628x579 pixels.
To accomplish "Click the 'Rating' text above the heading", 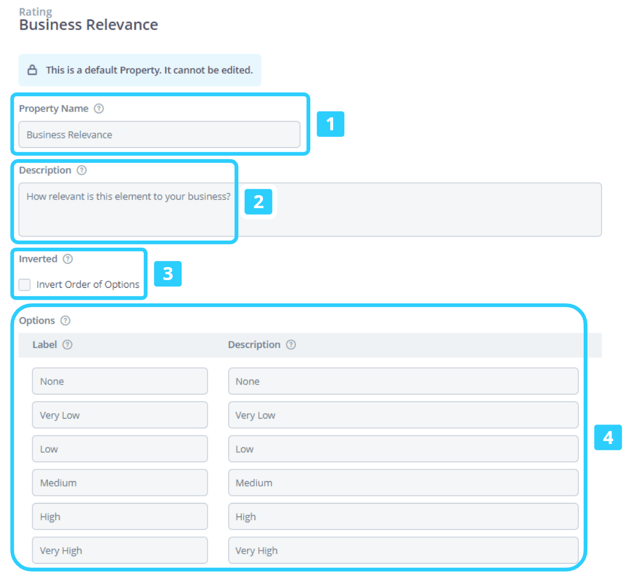I will pos(36,12).
